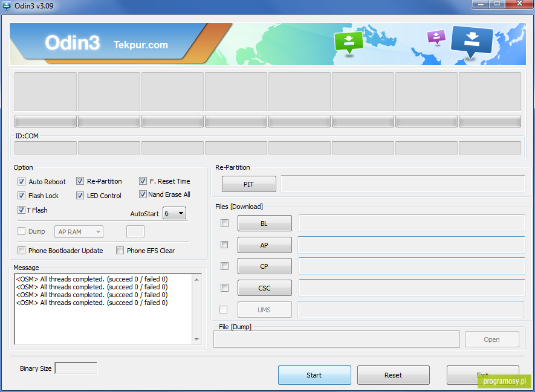Click the CP file button
Viewport: 535px width, 392px height.
coord(264,266)
